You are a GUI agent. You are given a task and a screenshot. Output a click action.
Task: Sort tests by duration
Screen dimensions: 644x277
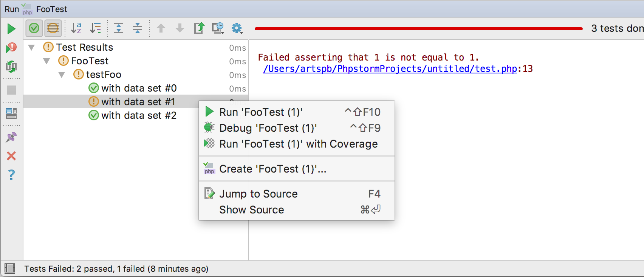[x=96, y=28]
